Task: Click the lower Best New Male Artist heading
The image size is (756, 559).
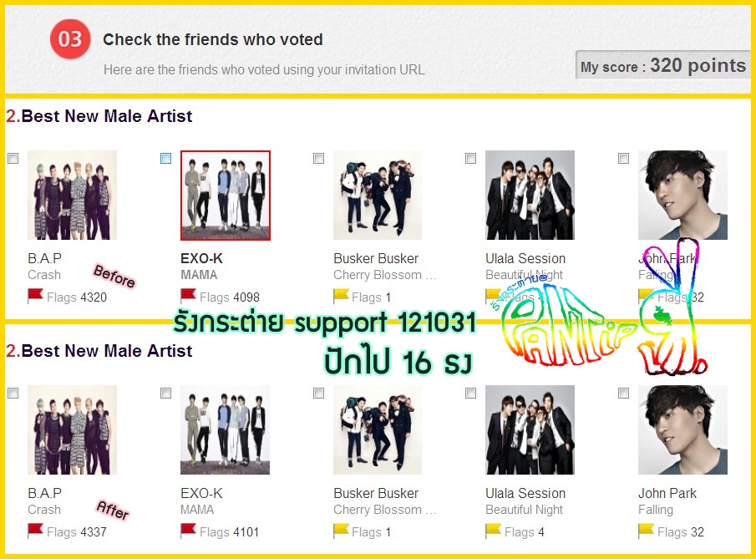Action: click(99, 351)
